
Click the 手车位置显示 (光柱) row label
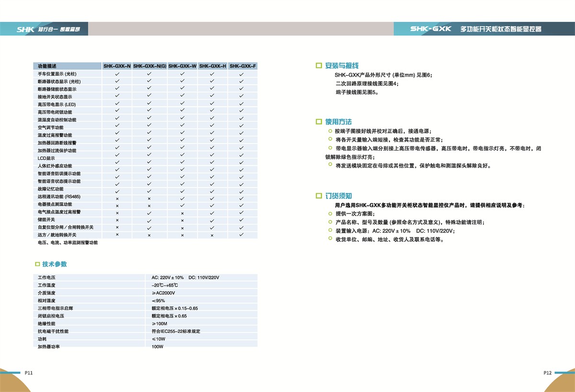(x=57, y=74)
